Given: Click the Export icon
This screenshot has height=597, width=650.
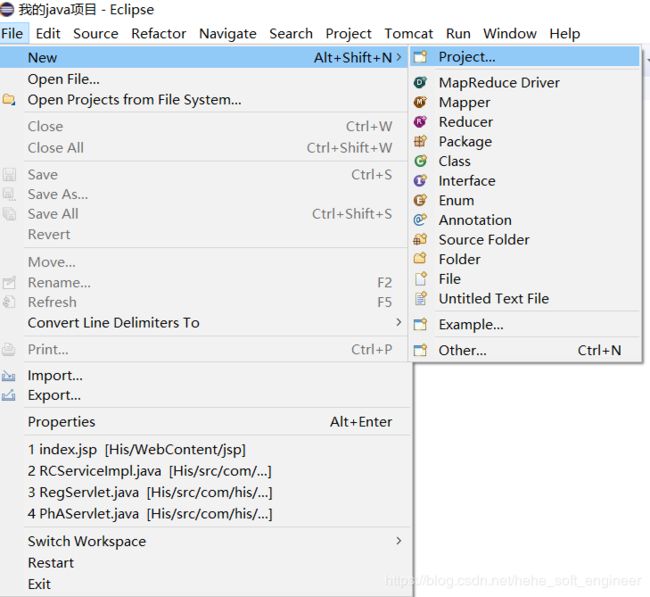Looking at the screenshot, I should (9, 395).
